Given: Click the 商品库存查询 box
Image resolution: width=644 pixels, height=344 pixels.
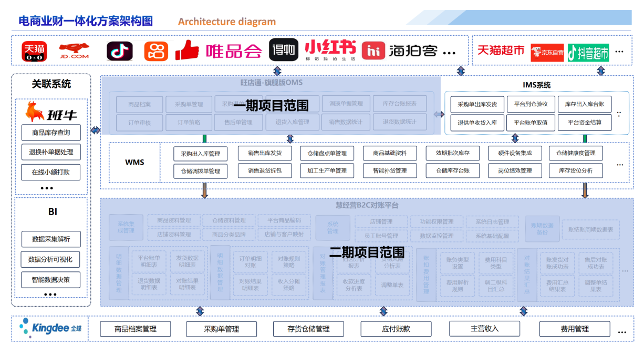Looking at the screenshot, I should pyautogui.click(x=51, y=133).
